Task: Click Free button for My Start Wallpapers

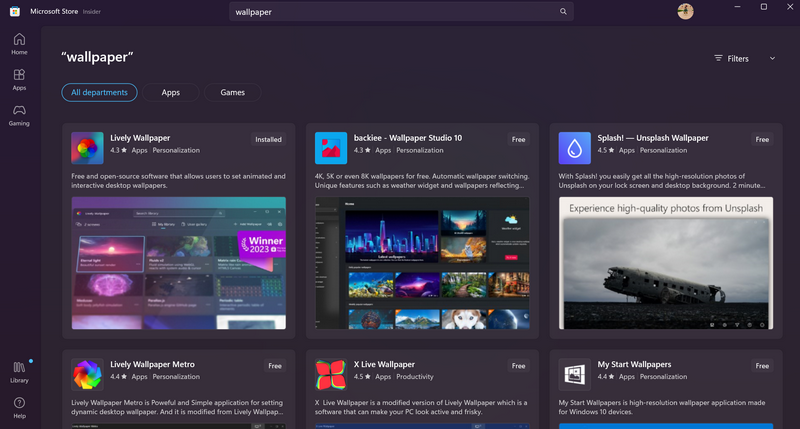Action: 762,366
